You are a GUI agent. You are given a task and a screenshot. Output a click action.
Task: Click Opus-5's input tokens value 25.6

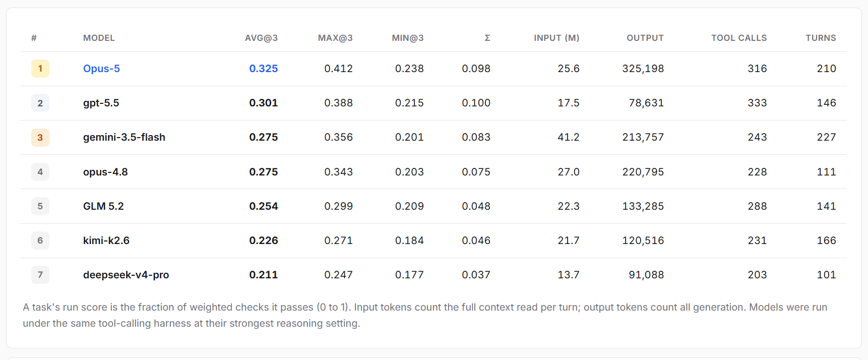point(569,69)
